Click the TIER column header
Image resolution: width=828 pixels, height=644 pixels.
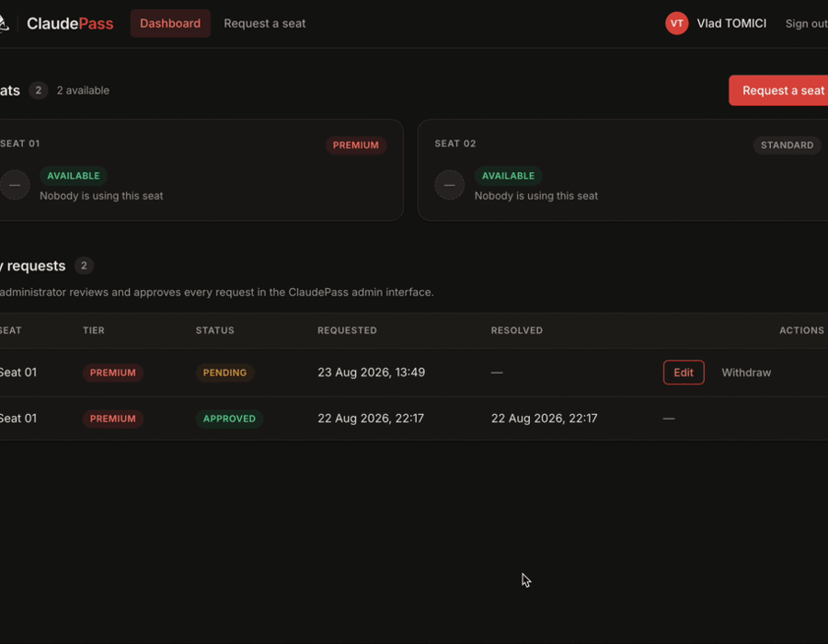pyautogui.click(x=94, y=330)
